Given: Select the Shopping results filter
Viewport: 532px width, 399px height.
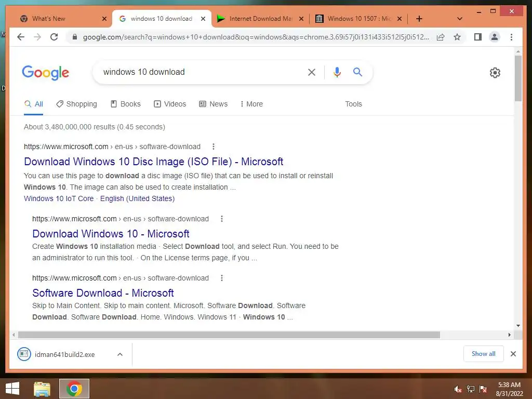Looking at the screenshot, I should click(77, 104).
